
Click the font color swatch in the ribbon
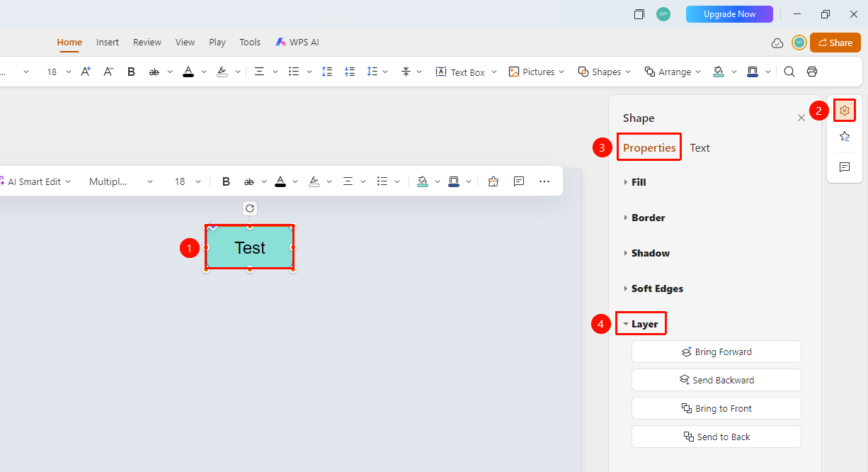pyautogui.click(x=188, y=72)
